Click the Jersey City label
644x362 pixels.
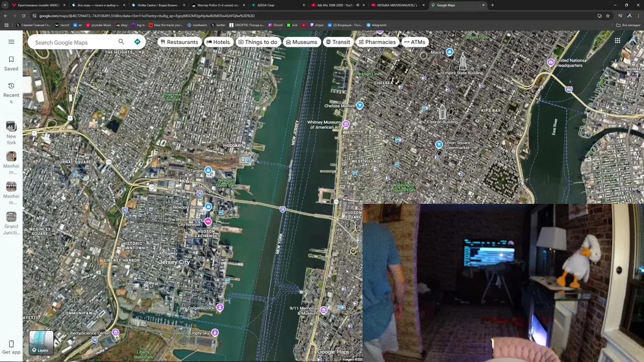click(174, 262)
